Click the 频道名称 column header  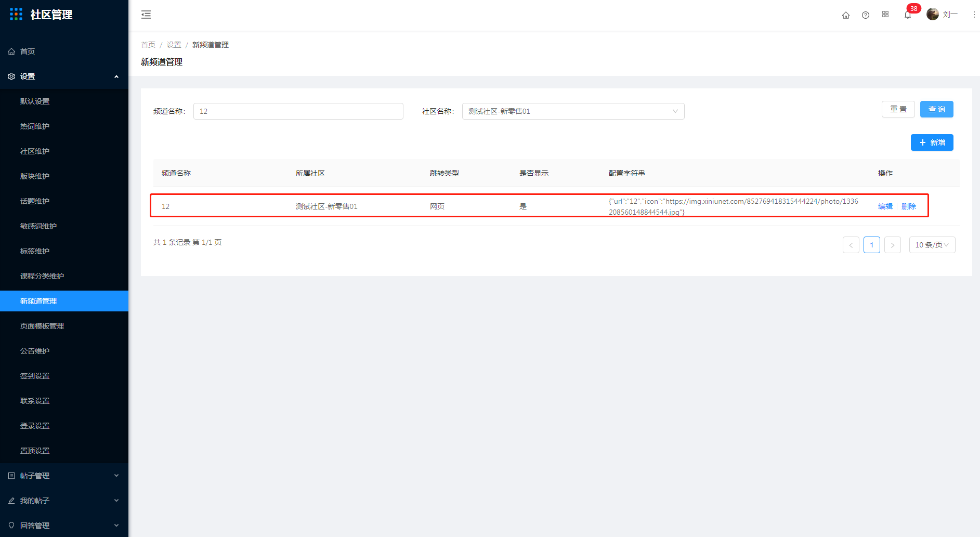tap(176, 173)
